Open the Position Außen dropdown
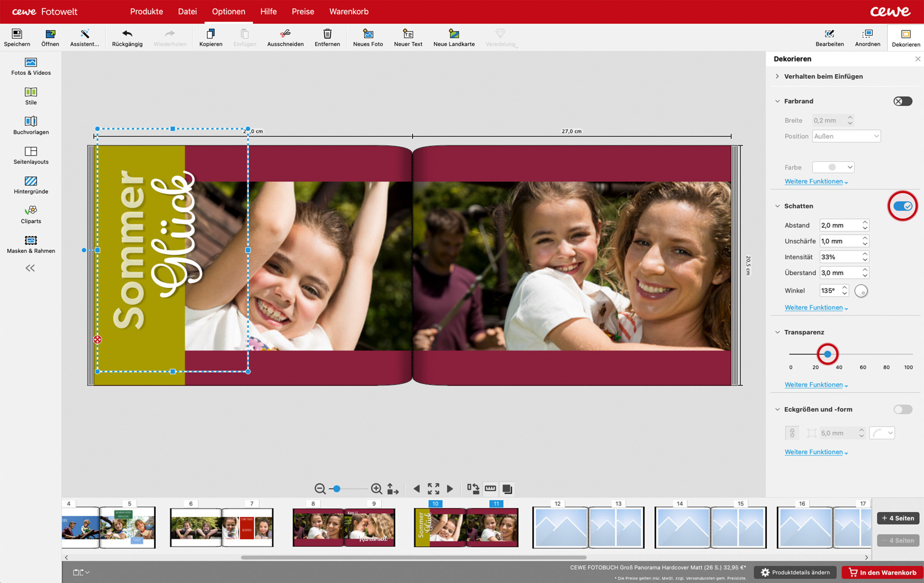This screenshot has height=583, width=924. pyautogui.click(x=846, y=136)
